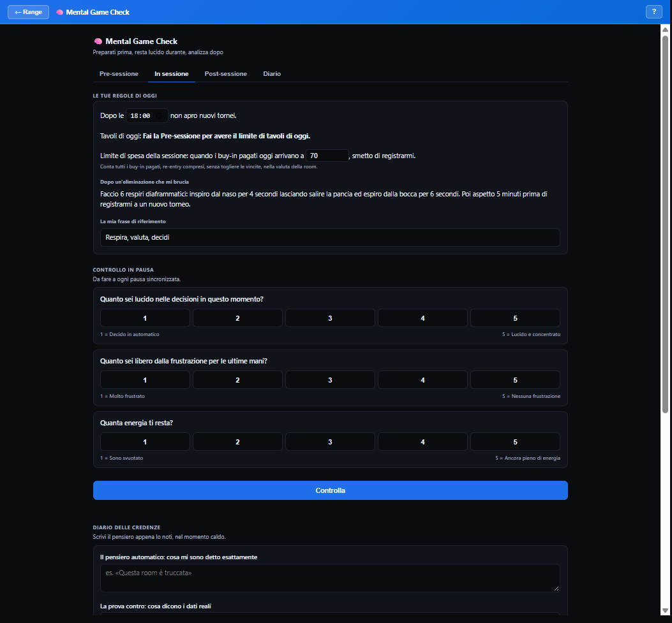This screenshot has height=623, width=672.
Task: Rate decision lucidity as 4
Action: (422, 318)
